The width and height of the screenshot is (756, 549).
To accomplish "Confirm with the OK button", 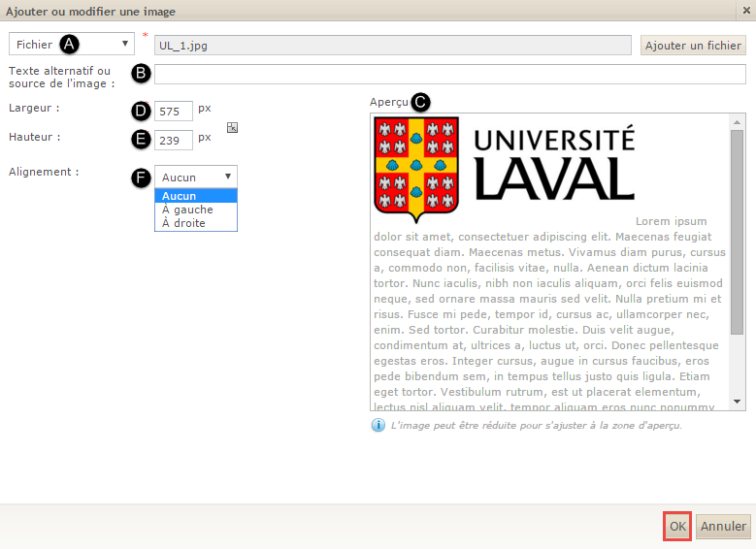I will (677, 526).
